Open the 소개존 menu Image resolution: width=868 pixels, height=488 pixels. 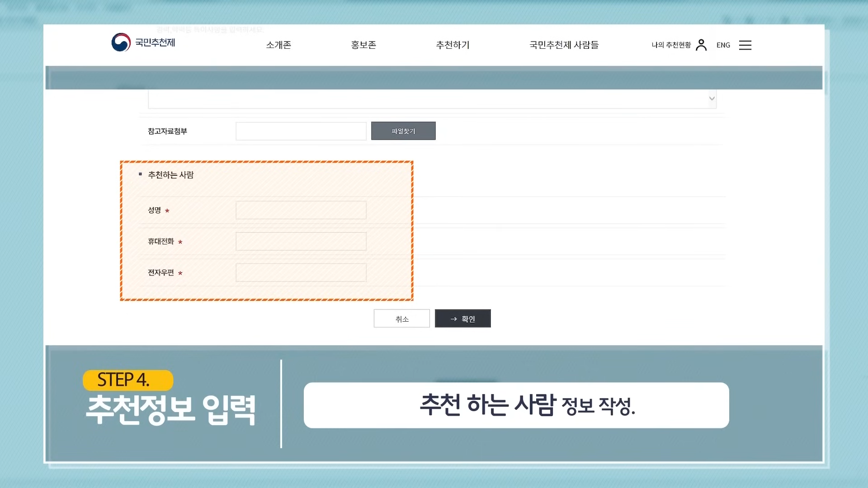278,45
